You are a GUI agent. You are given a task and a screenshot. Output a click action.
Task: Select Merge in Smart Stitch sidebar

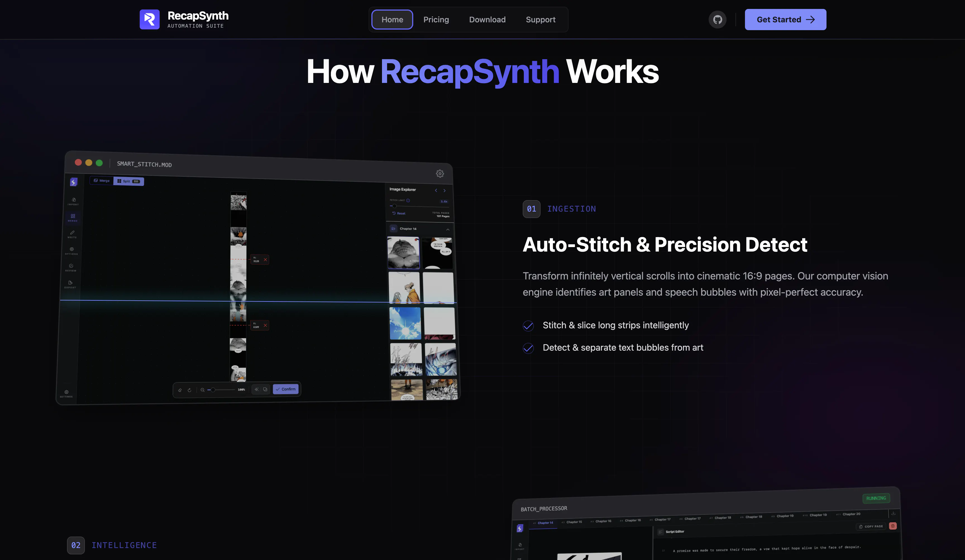73,218
